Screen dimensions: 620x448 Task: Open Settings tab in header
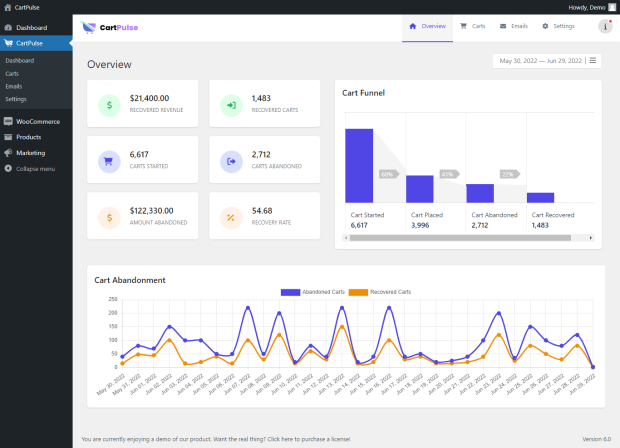pyautogui.click(x=558, y=26)
